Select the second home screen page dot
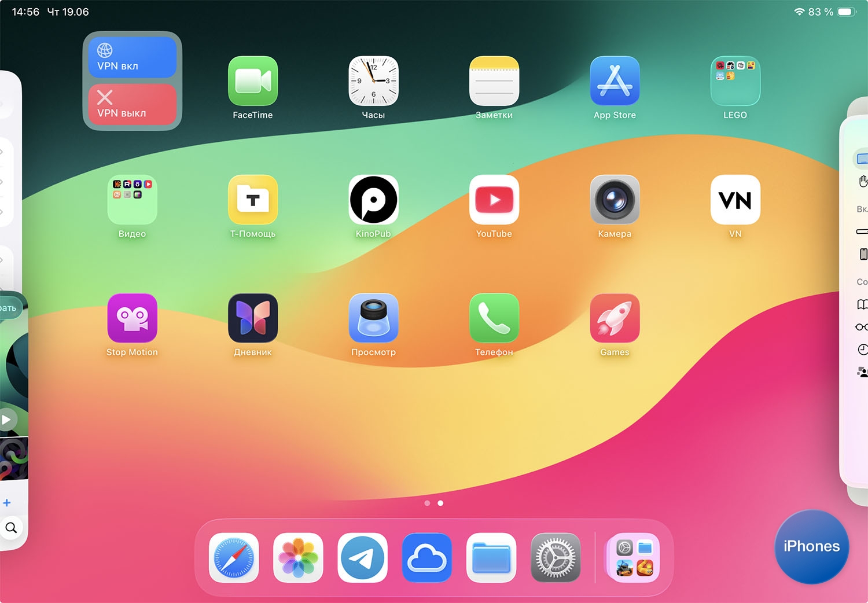This screenshot has width=868, height=603. [440, 503]
